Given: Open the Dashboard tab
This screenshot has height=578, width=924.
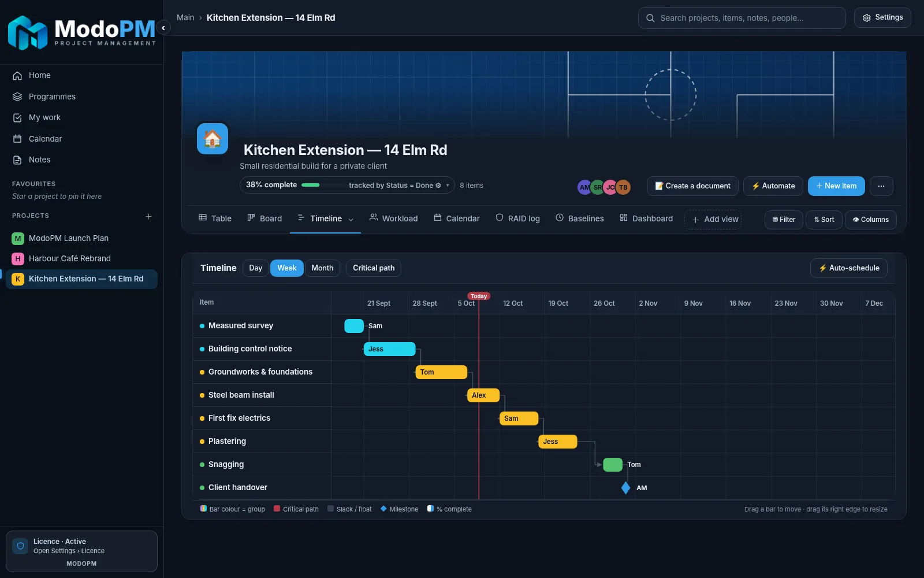Looking at the screenshot, I should point(646,218).
